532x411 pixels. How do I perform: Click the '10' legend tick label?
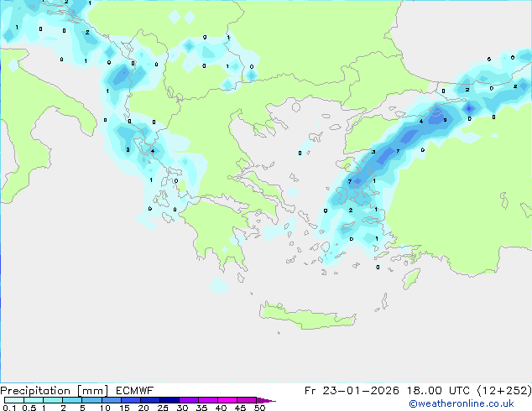point(105,408)
